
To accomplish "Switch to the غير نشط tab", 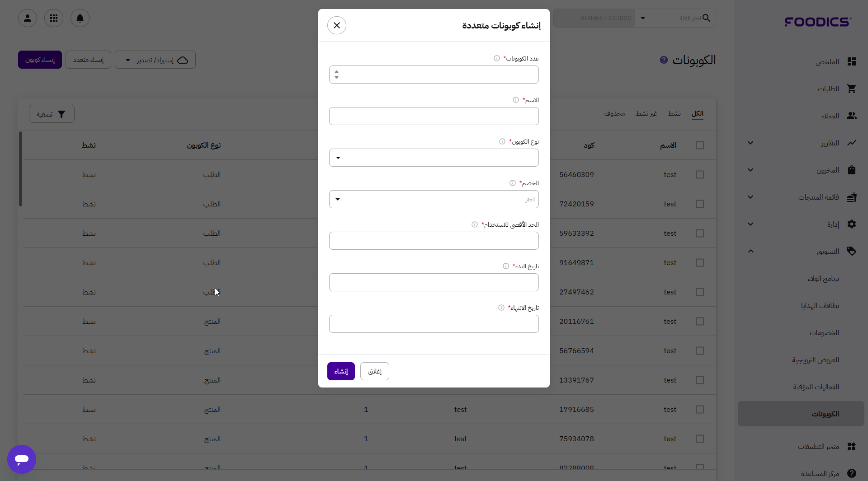I will (x=646, y=113).
